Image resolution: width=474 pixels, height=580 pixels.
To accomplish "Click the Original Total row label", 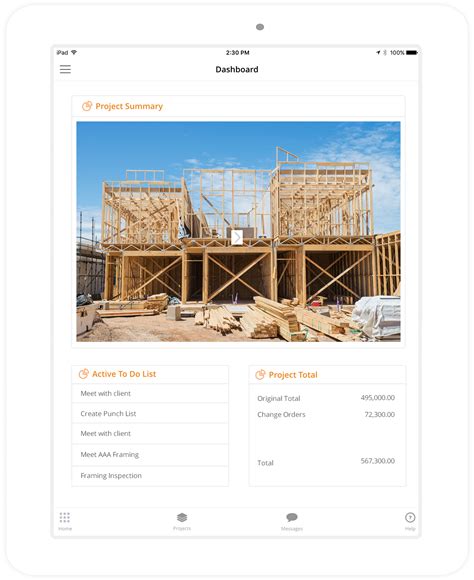I will (279, 398).
